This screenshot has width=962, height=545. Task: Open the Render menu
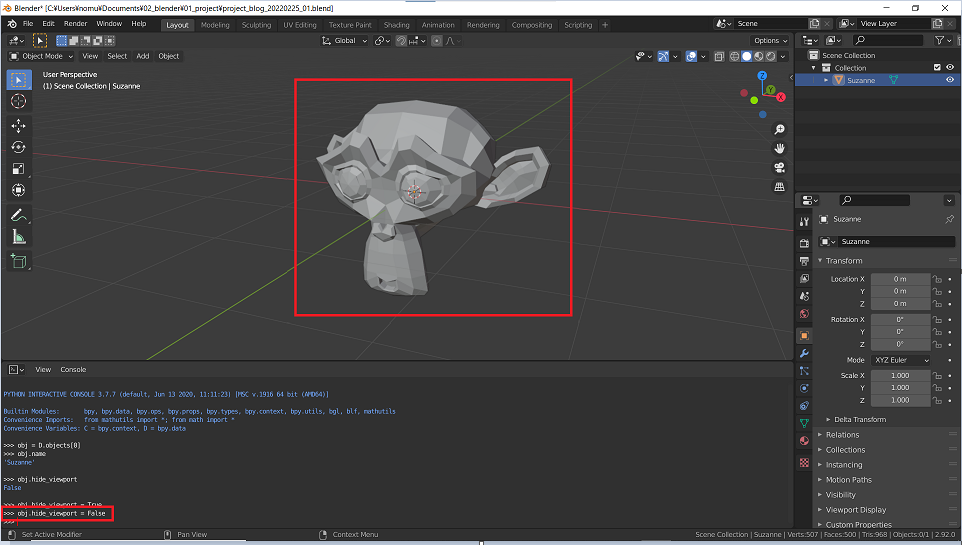75,24
